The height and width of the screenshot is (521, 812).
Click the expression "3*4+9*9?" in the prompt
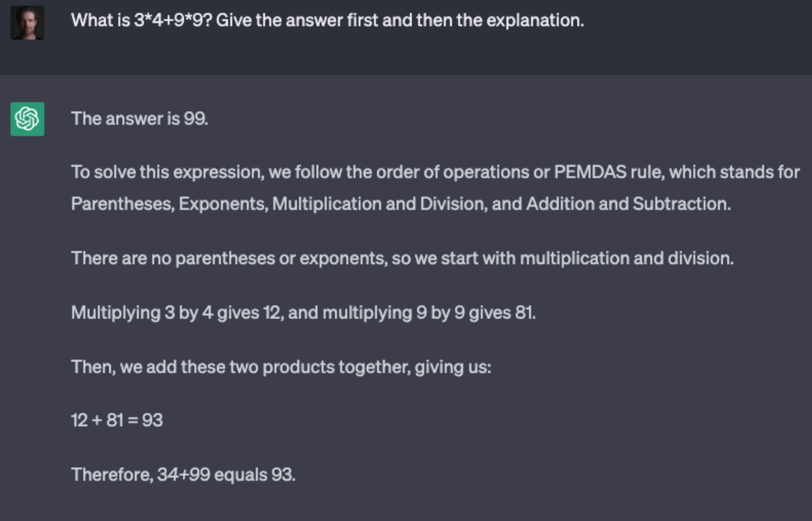[x=172, y=20]
